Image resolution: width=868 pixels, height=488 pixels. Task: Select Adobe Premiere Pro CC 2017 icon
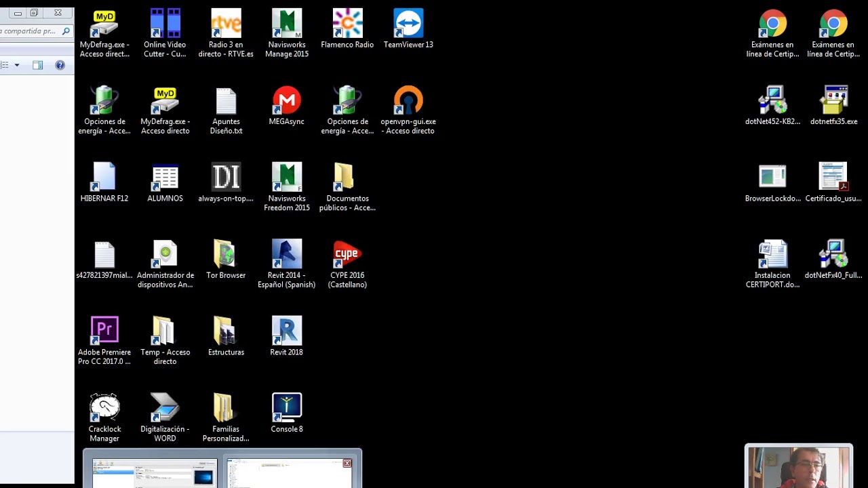click(104, 341)
